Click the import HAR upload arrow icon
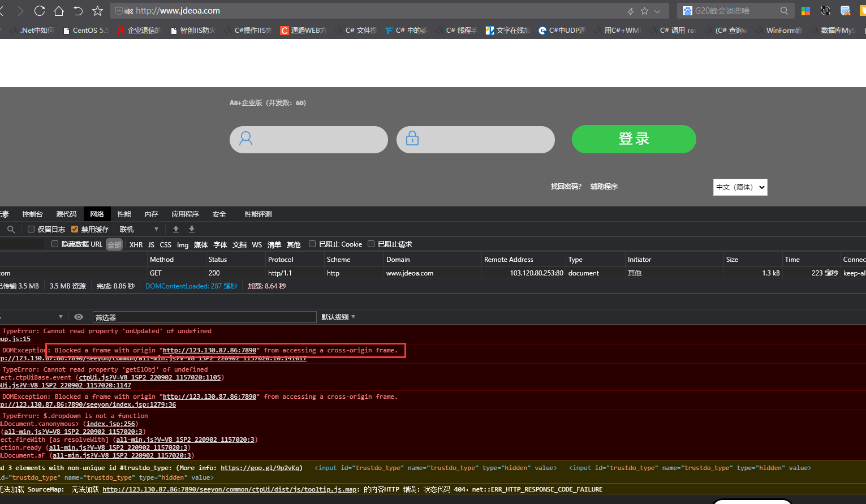 pos(176,229)
